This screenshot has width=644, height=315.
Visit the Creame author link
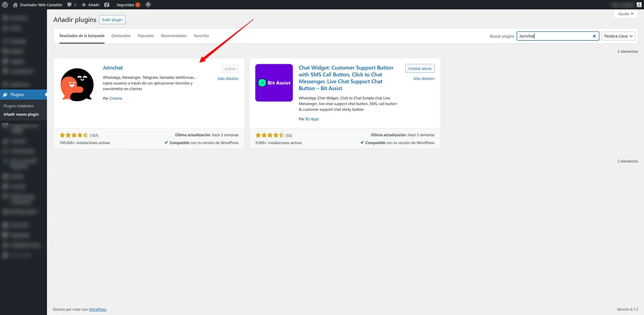[x=116, y=98]
